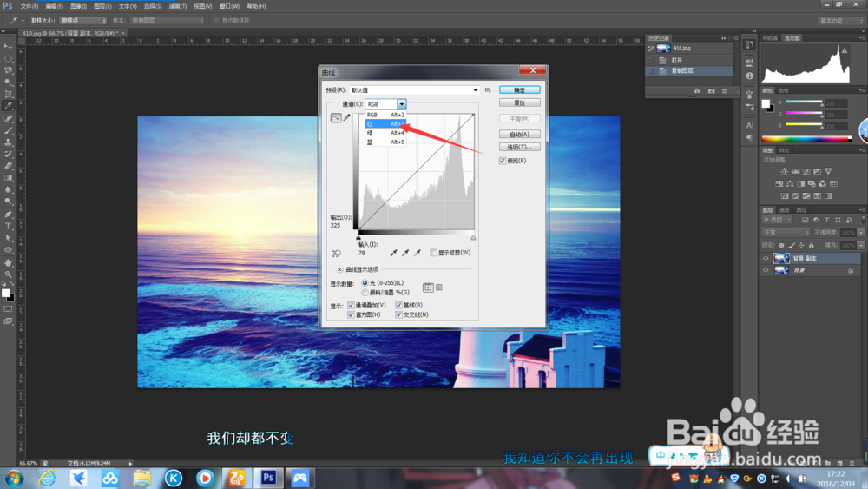Open the workspace switcher dropdown
Screen dimensions: 868x489
(840, 21)
